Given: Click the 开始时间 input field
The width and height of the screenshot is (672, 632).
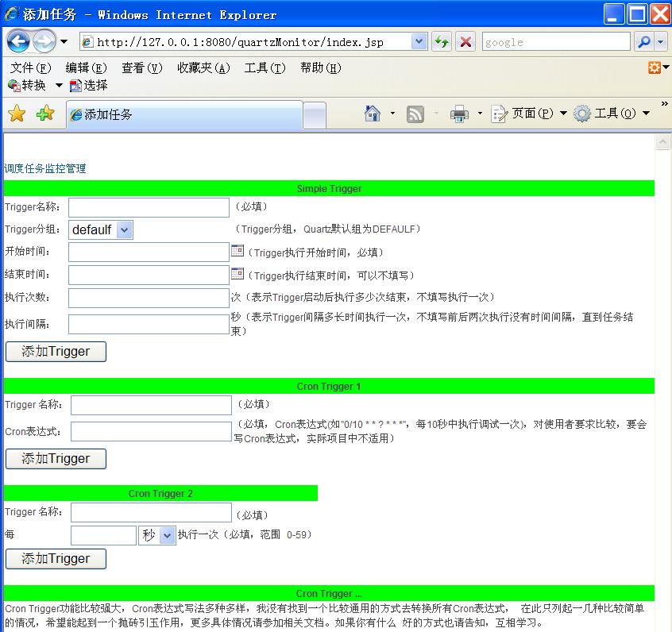Looking at the screenshot, I should pyautogui.click(x=149, y=252).
